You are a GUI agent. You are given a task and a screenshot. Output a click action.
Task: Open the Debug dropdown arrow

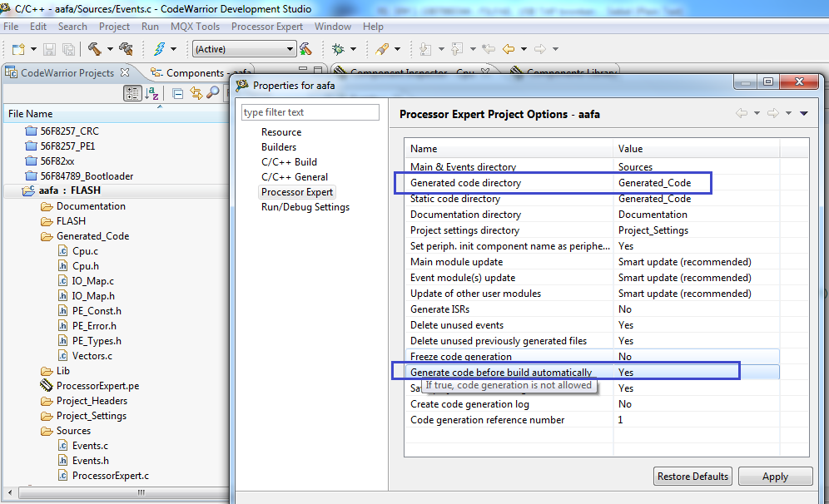tap(353, 49)
